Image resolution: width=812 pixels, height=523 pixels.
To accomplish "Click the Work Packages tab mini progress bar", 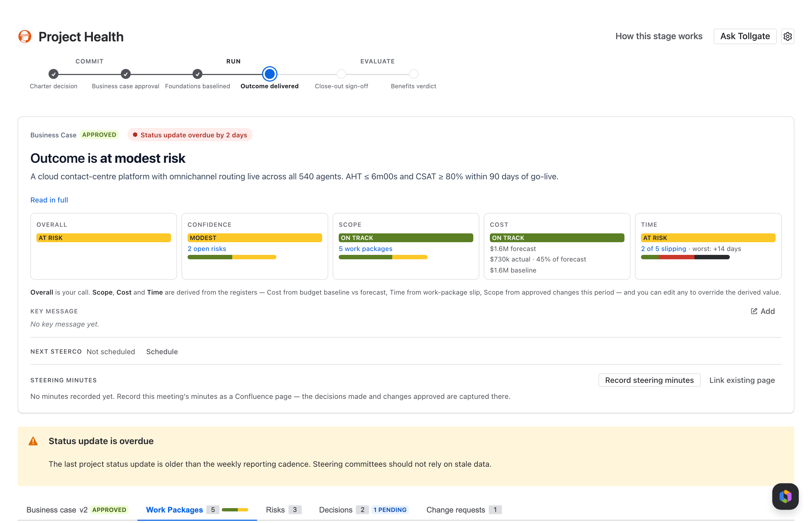I will coord(235,510).
